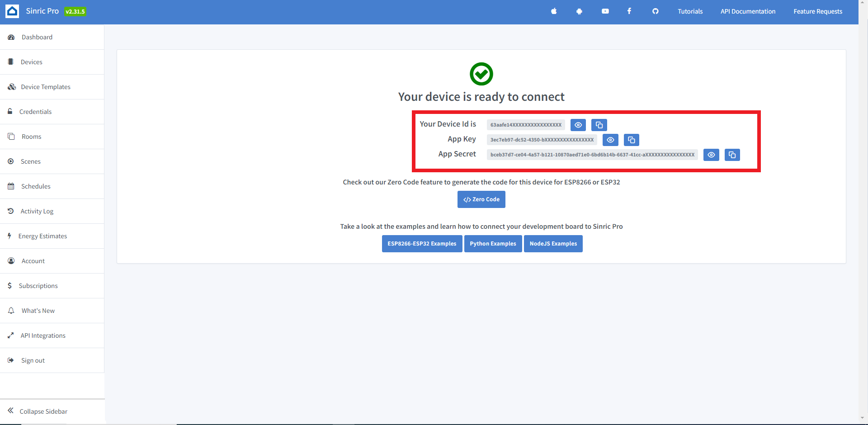Image resolution: width=868 pixels, height=425 pixels.
Task: Click the Devices chip icon
Action: coord(11,61)
